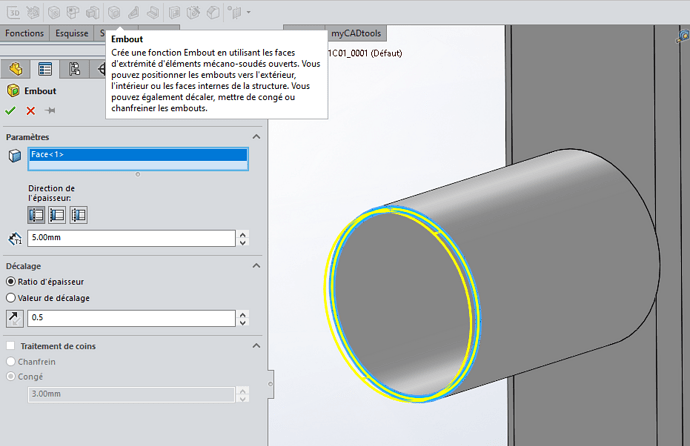
Task: Select the Gusset toolbar icon
Action: pos(133,12)
